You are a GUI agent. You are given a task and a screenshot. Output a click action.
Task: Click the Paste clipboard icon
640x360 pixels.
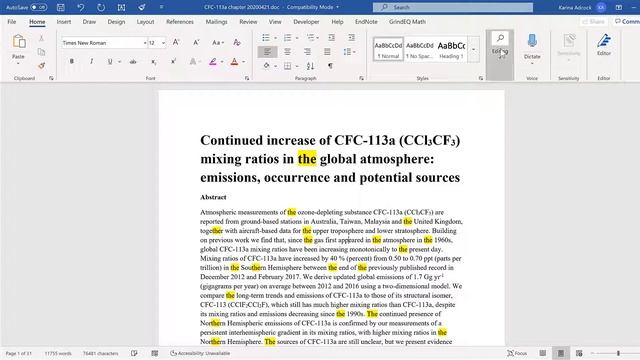(18, 42)
